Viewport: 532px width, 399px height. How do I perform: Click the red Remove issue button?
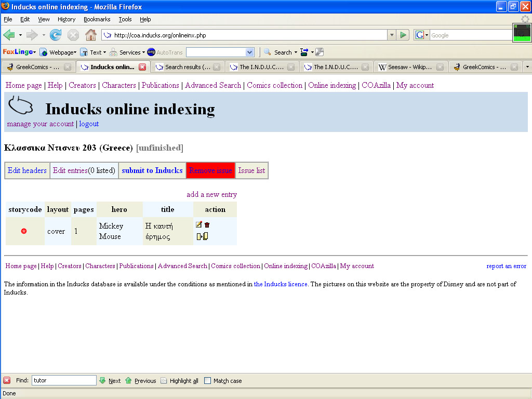click(210, 170)
